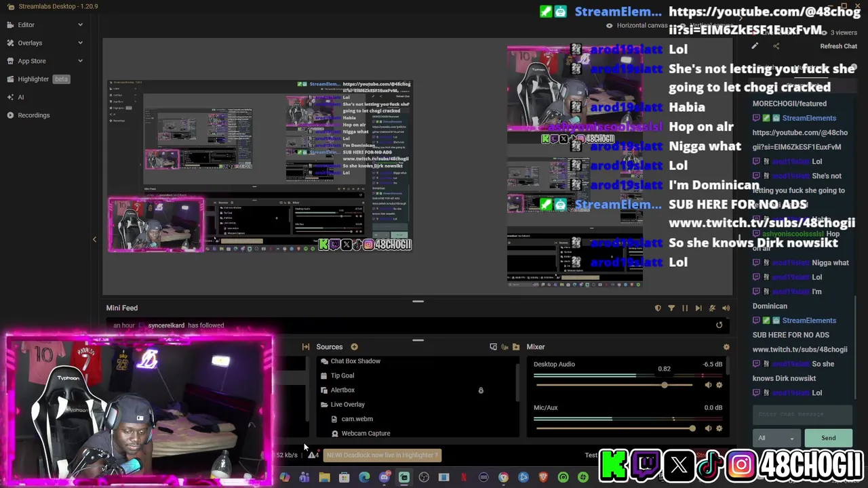The width and height of the screenshot is (868, 488).
Task: Click the mute event sounds icon in Mini Feed
Action: [712, 308]
